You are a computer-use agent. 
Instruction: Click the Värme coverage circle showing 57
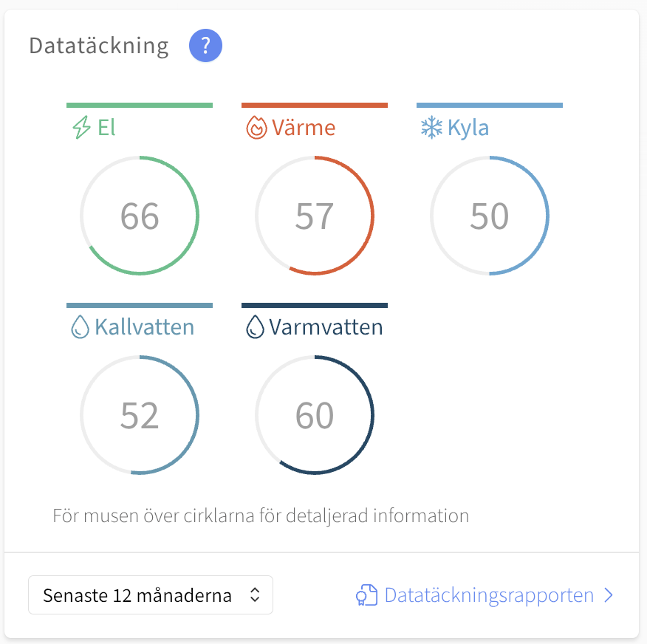click(x=315, y=216)
